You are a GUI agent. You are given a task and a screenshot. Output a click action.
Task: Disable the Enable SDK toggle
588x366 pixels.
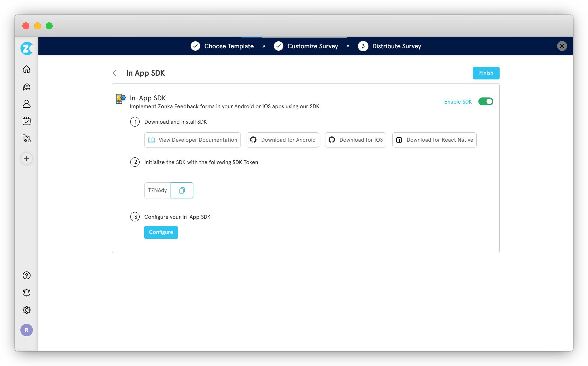click(485, 101)
